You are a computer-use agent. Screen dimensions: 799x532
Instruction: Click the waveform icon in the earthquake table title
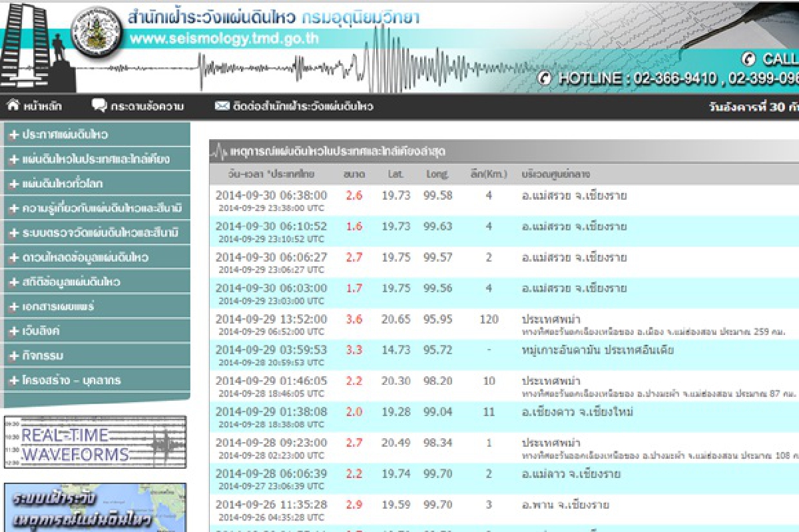218,152
